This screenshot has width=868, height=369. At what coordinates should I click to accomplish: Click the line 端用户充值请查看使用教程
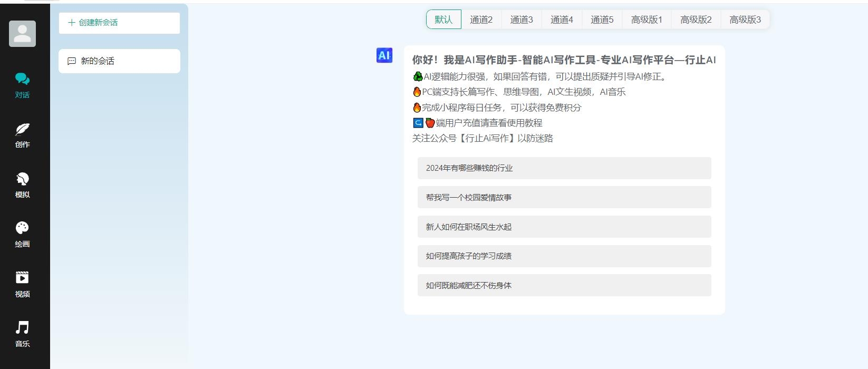pos(477,123)
